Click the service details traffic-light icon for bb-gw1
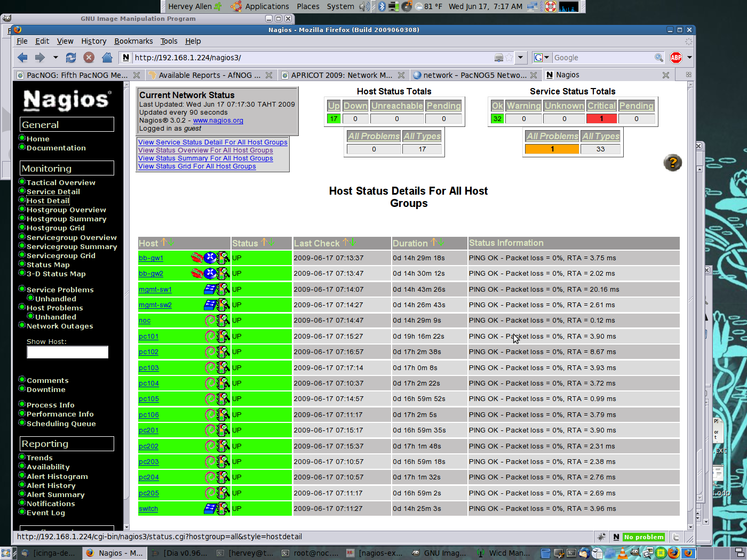Screen dimensions: 747x560 [224, 258]
